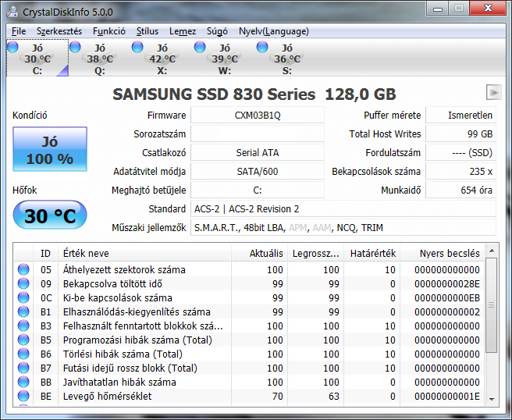Viewport: 512px width, 420px height.
Task: Click the Puffer mérete Ismeretlen value
Action: [460, 116]
